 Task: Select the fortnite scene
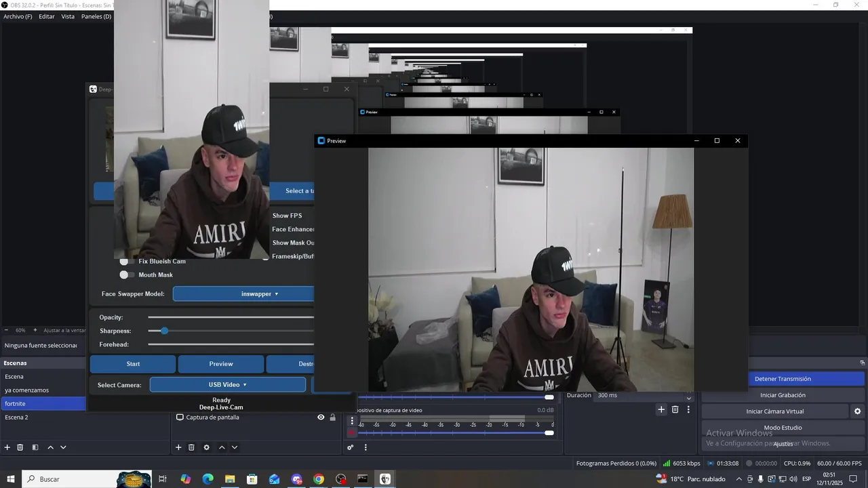point(43,404)
